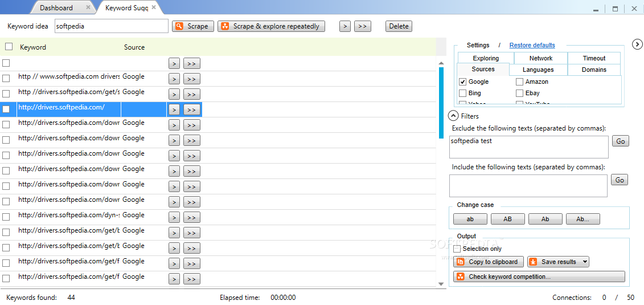Open the Domains settings tab

pos(594,70)
